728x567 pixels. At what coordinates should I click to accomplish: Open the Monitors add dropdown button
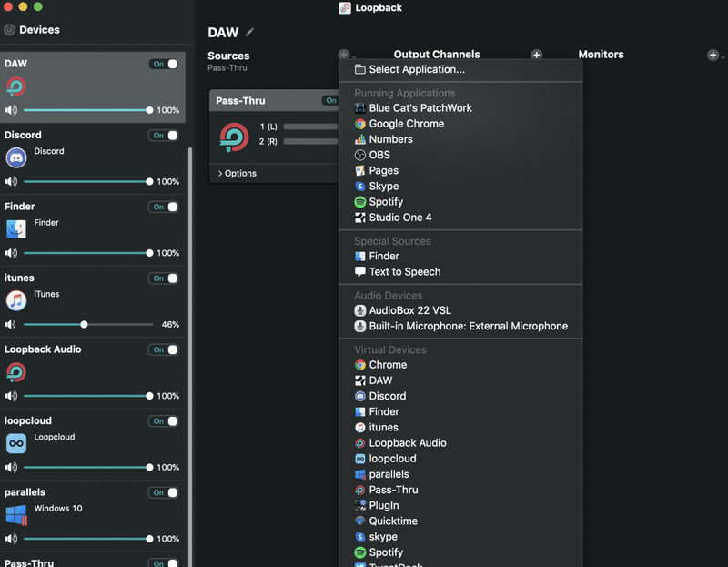pyautogui.click(x=715, y=55)
